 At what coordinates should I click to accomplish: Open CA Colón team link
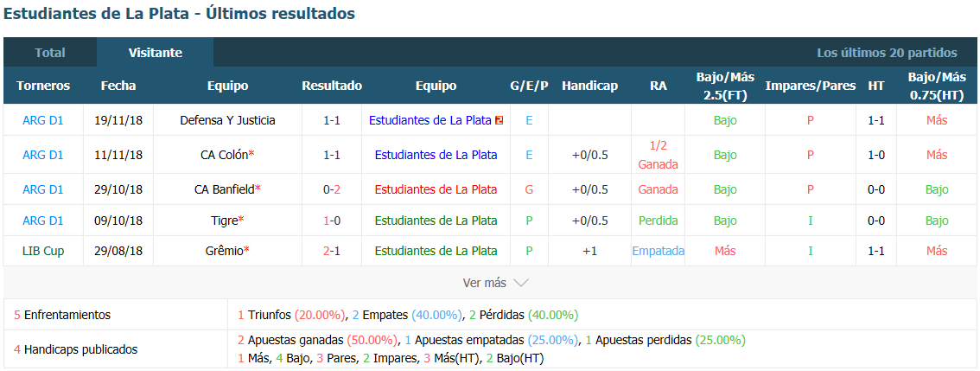point(227,155)
